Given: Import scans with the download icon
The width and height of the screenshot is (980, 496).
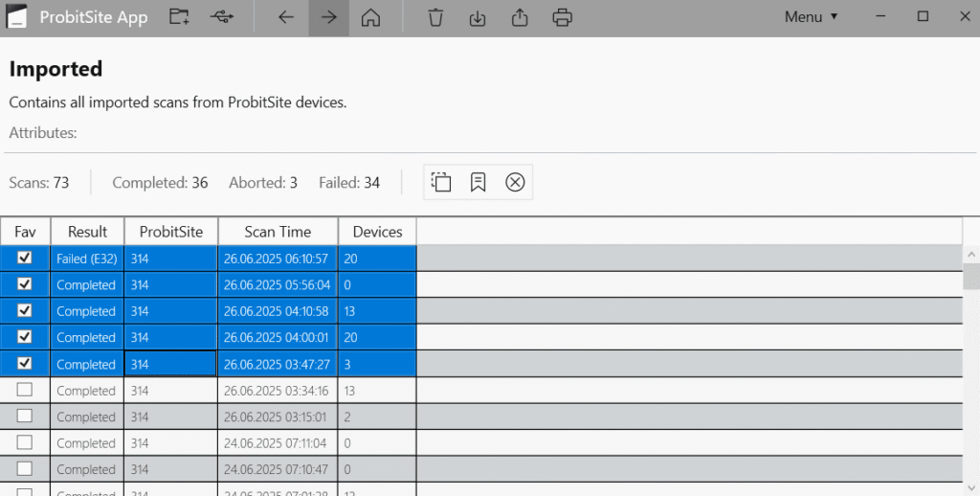Looking at the screenshot, I should pos(478,17).
